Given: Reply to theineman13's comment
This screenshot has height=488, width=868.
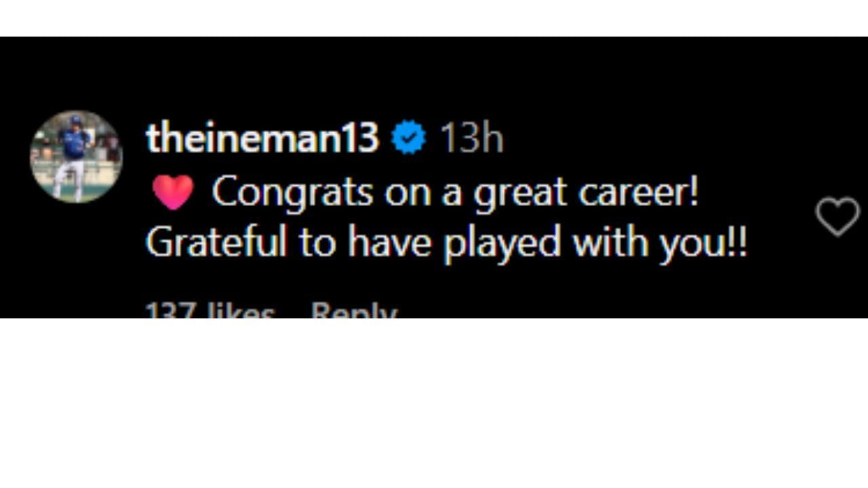Looking at the screenshot, I should pyautogui.click(x=353, y=312).
